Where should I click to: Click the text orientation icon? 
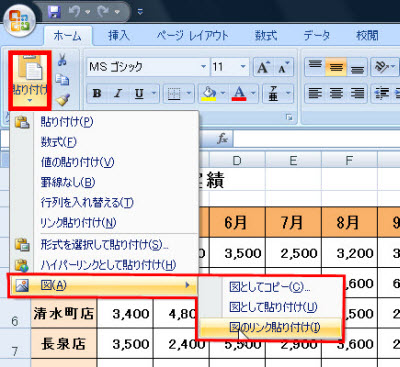click(x=381, y=67)
